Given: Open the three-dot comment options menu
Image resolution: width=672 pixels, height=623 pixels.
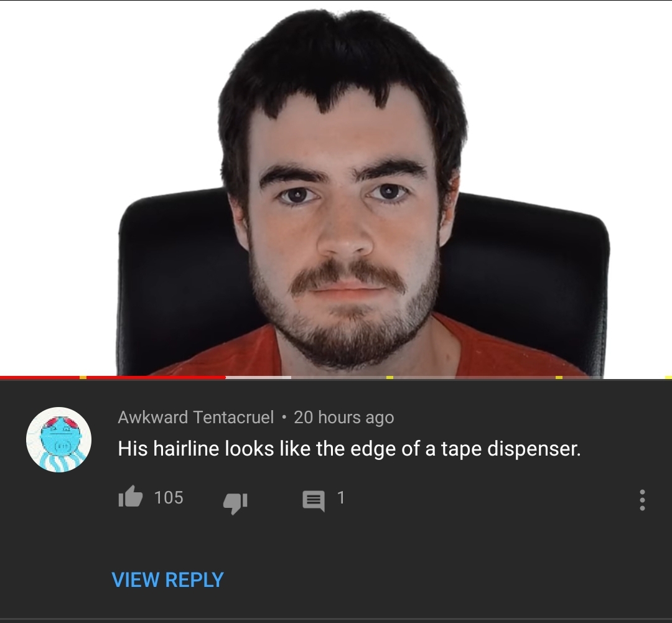Looking at the screenshot, I should tap(642, 500).
